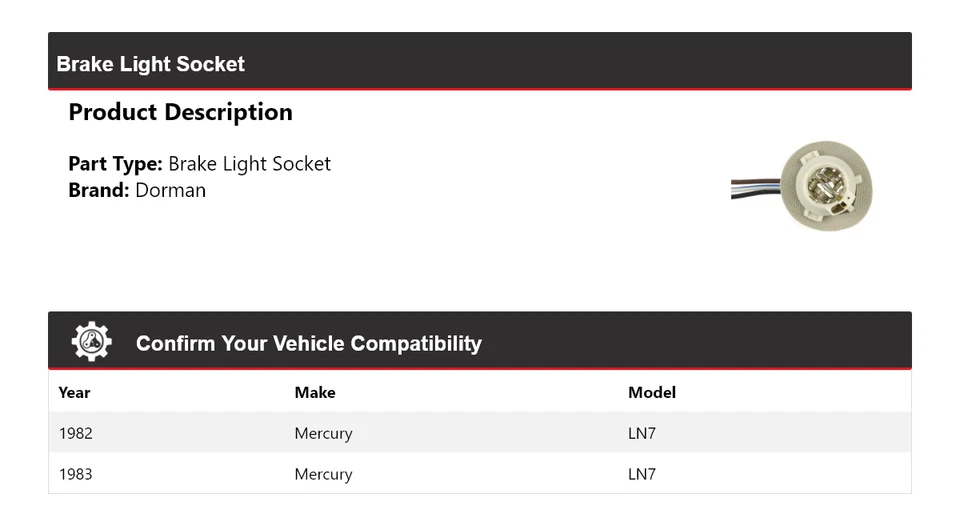Click LN7 in the 1982 row
The height and width of the screenshot is (526, 960).
click(642, 433)
